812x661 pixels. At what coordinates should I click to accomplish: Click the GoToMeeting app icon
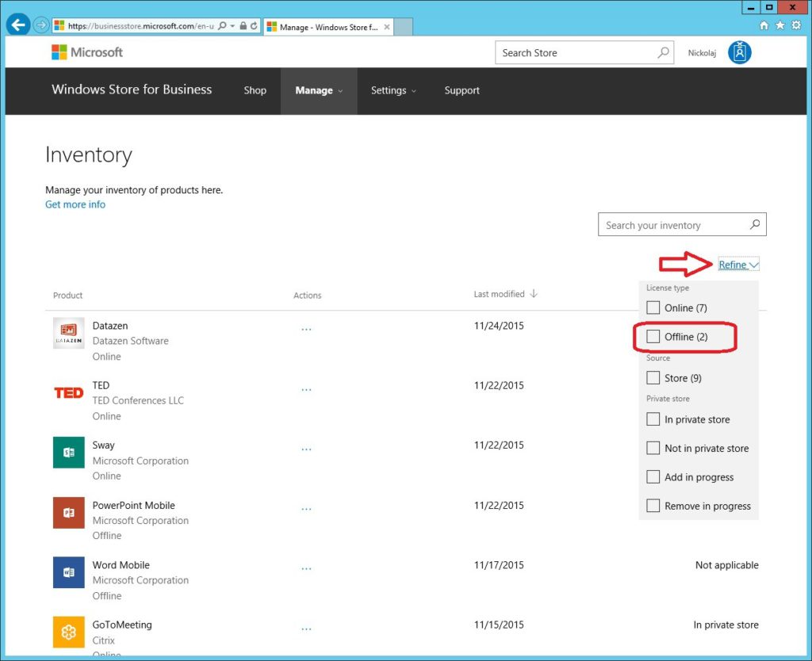click(69, 632)
